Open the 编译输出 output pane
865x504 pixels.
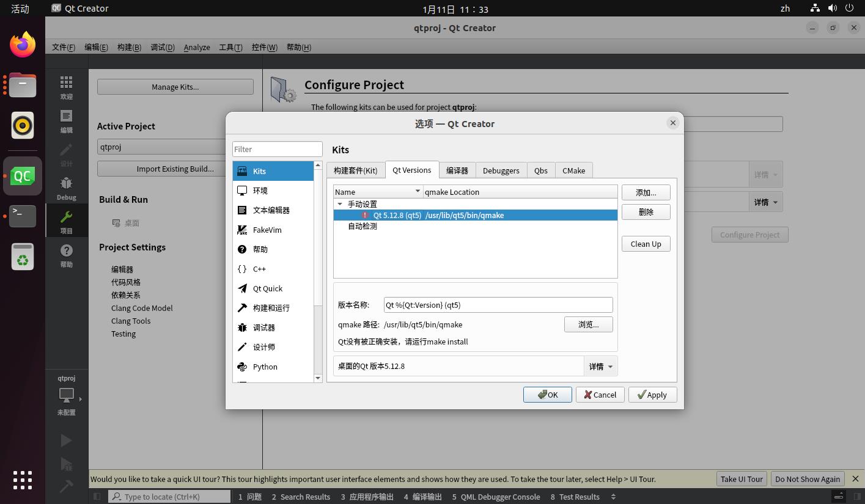(422, 497)
